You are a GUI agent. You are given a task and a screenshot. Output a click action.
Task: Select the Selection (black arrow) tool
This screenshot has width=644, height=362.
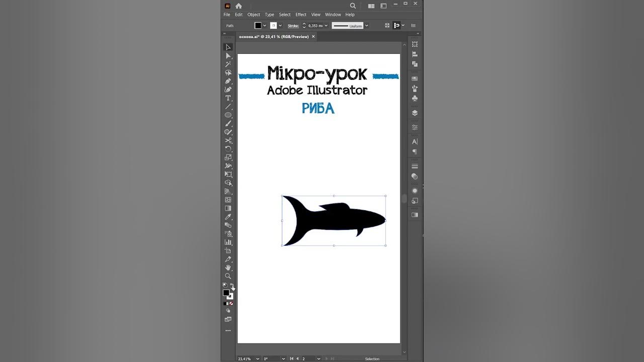coord(228,47)
